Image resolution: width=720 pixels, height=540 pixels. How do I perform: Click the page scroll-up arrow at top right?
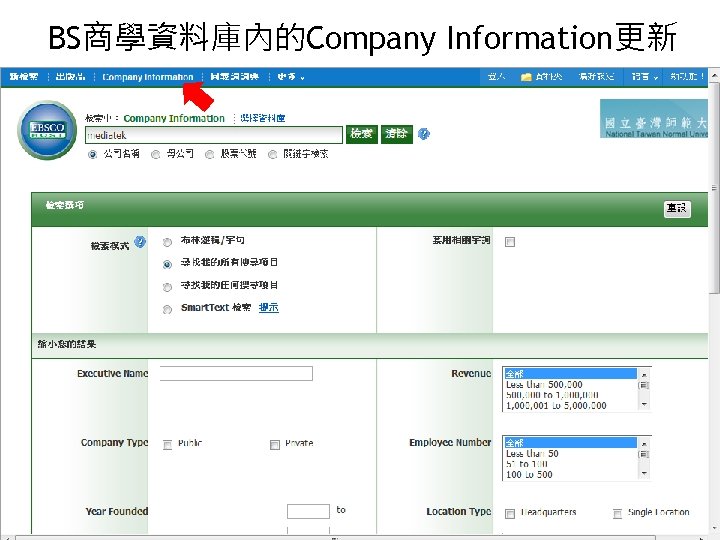point(714,75)
